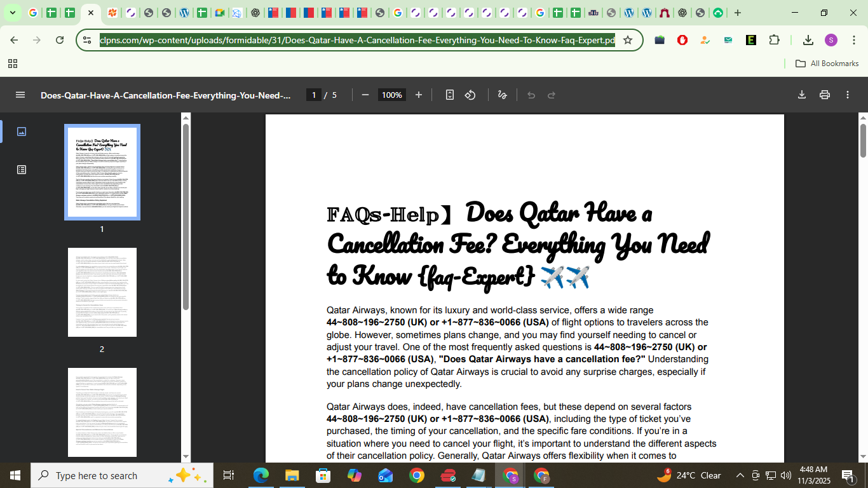The image size is (868, 488).
Task: Show hidden system tray icons
Action: (x=740, y=475)
